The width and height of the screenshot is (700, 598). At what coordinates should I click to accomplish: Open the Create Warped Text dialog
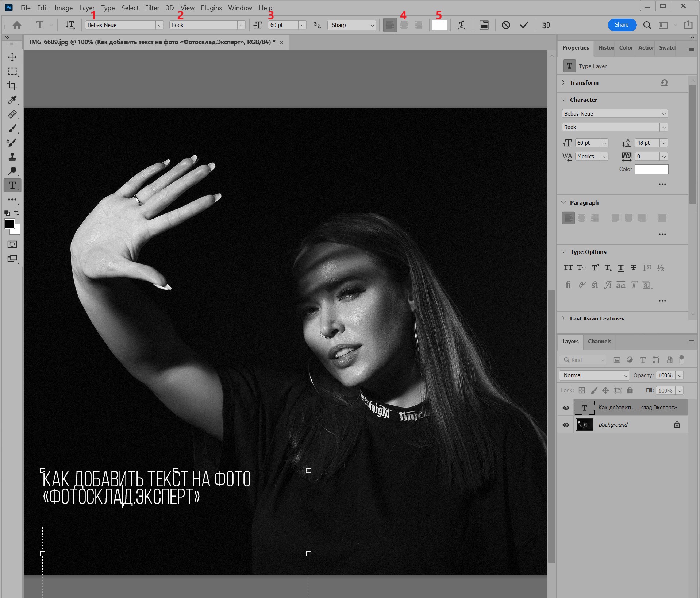point(461,25)
